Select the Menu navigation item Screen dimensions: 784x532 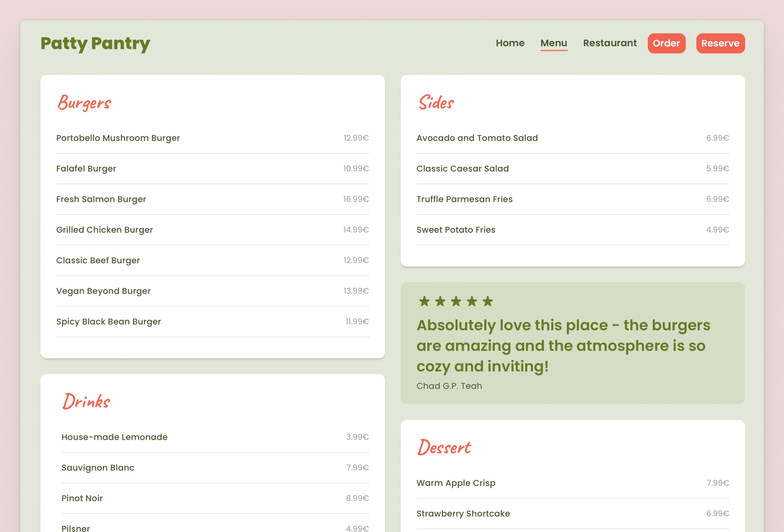[554, 43]
